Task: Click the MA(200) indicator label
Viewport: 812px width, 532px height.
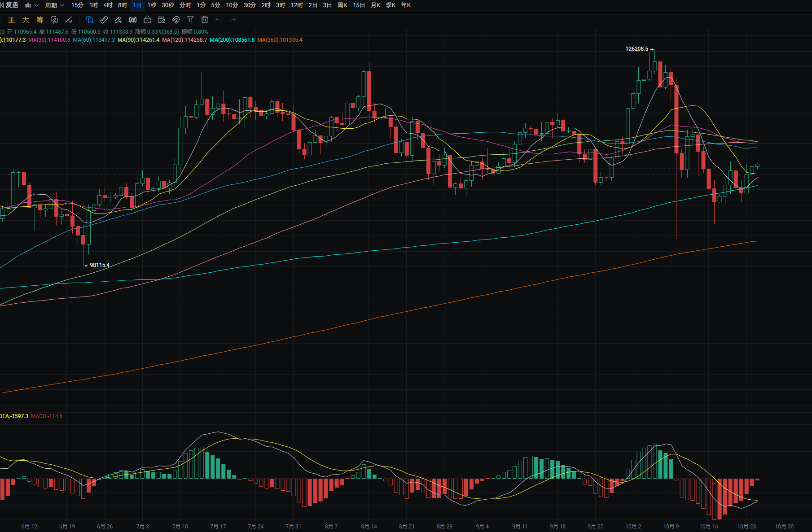Action: [x=232, y=40]
